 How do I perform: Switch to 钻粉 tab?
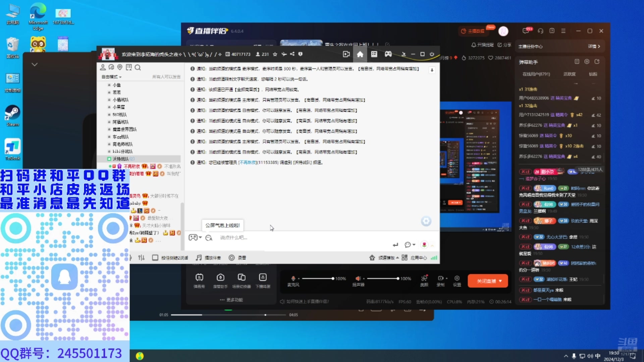pos(593,74)
